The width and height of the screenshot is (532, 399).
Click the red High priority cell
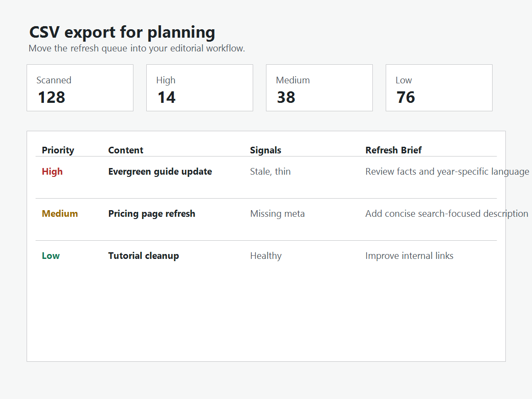pos(52,172)
